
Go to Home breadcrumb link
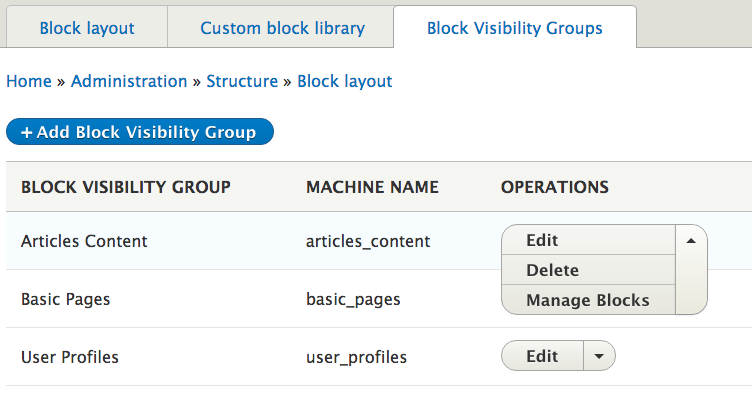(29, 81)
